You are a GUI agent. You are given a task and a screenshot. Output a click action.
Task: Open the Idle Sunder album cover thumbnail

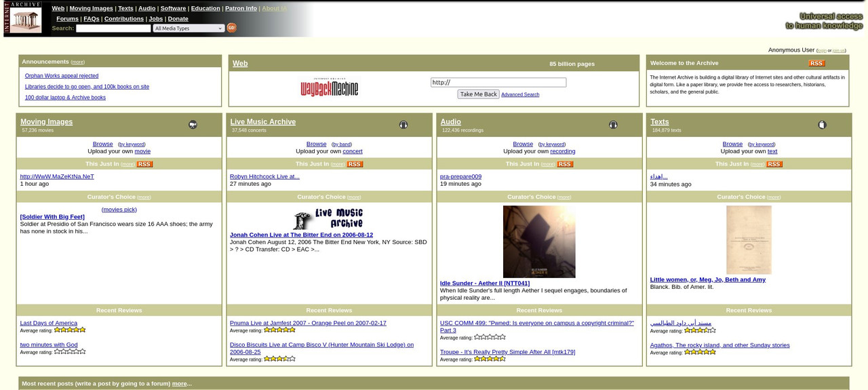539,241
